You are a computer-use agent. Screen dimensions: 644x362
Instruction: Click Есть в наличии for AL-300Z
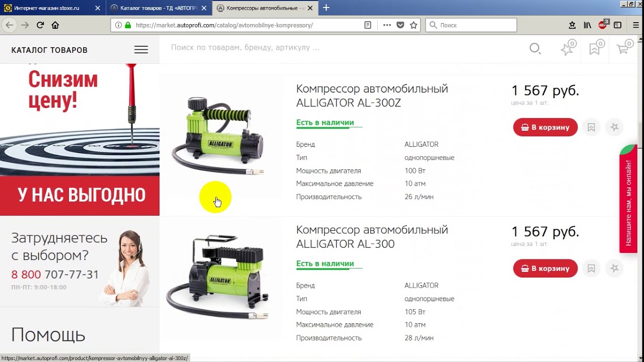pos(325,123)
